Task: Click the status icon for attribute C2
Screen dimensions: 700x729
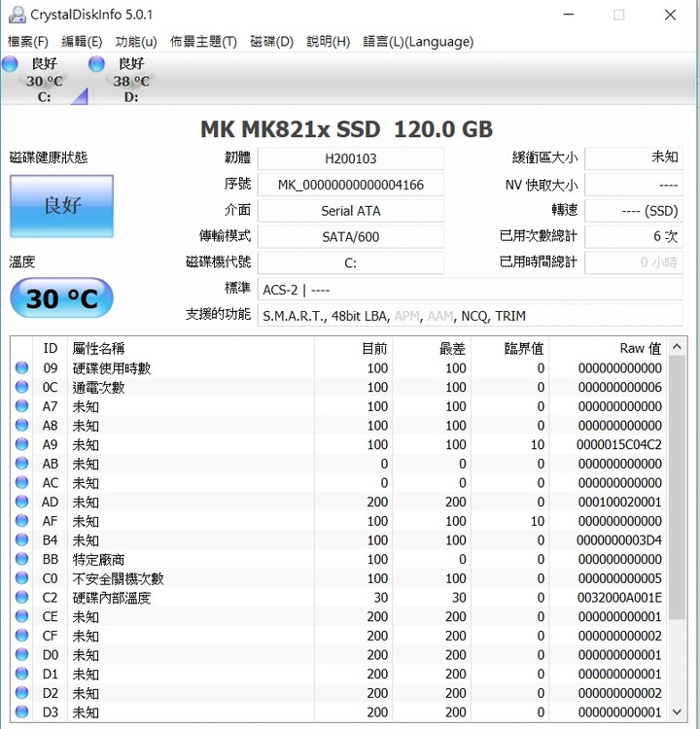Action: click(x=21, y=597)
